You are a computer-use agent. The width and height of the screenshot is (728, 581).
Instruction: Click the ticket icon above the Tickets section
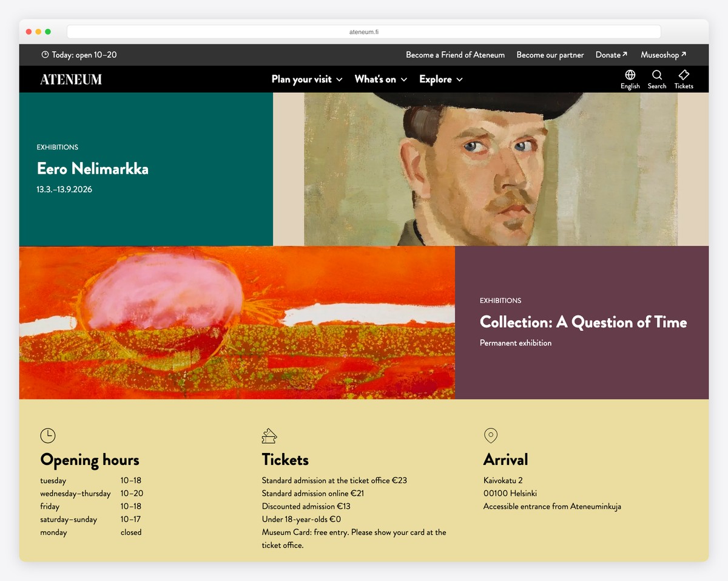[269, 435]
